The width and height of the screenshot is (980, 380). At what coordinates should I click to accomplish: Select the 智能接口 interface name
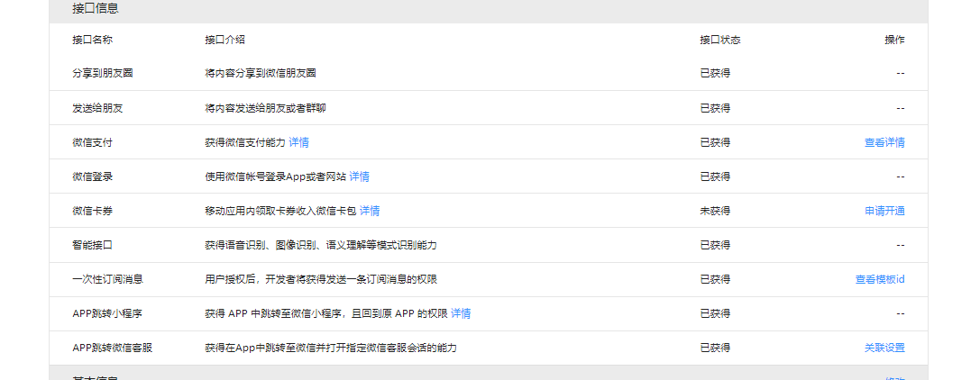pyautogui.click(x=93, y=245)
